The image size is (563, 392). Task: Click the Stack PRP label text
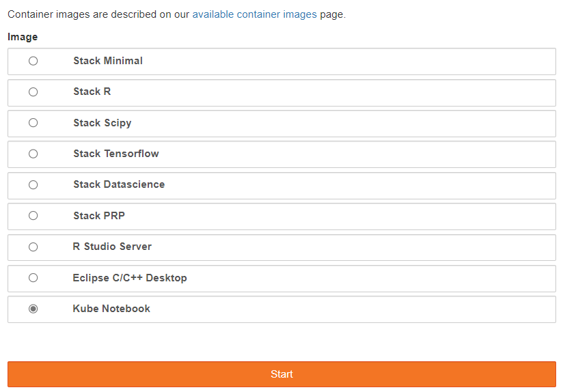point(99,216)
